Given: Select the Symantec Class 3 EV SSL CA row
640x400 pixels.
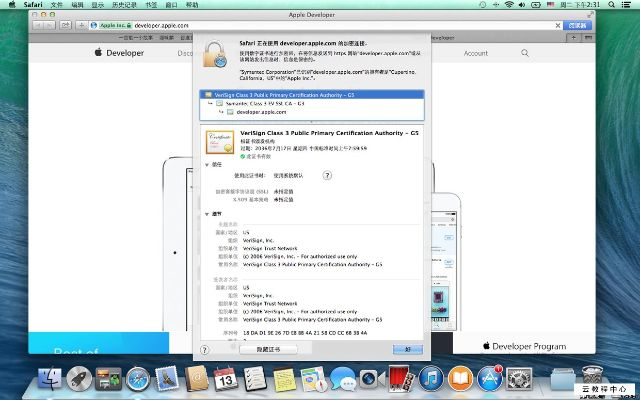Looking at the screenshot, I should [312, 103].
